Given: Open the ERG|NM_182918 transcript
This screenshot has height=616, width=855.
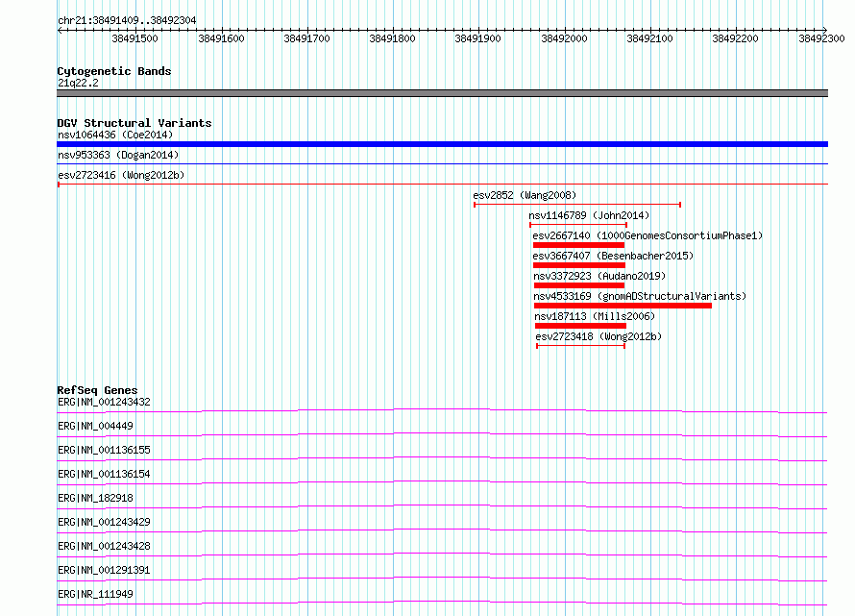Looking at the screenshot, I should (95, 498).
